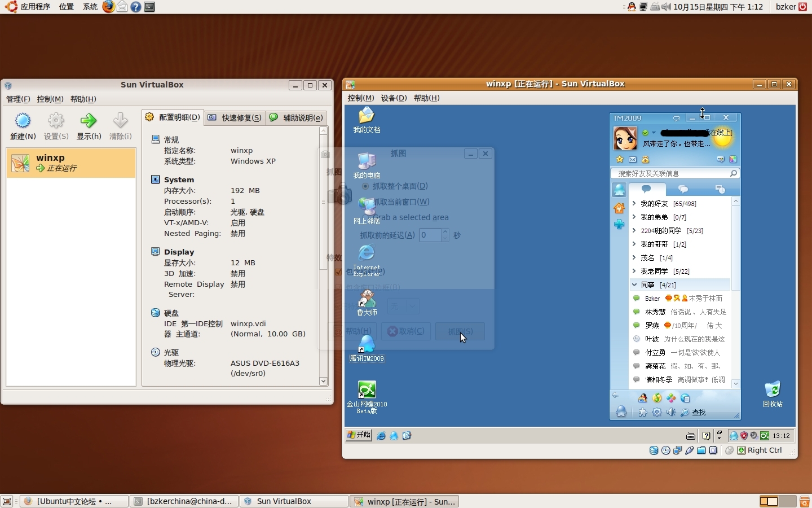This screenshot has width=812, height=508.
Task: Click the speaker sound icon in TM bottom bar
Action: pyautogui.click(x=671, y=413)
